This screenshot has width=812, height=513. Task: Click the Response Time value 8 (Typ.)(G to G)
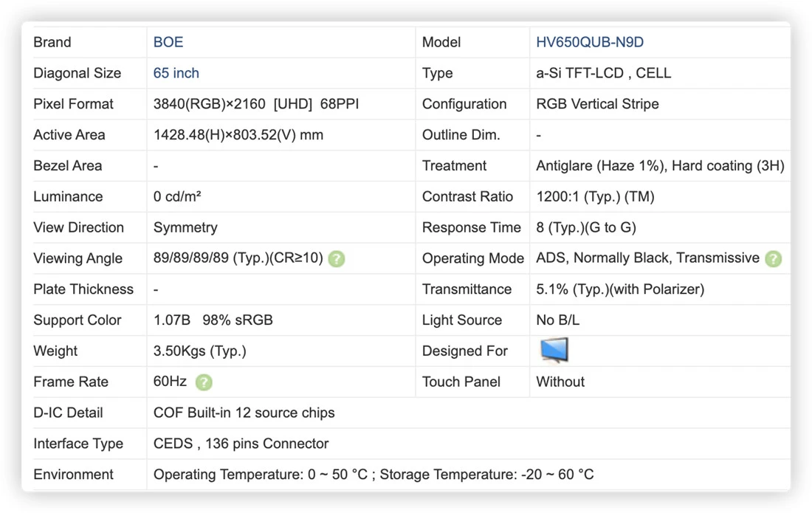[x=585, y=228]
